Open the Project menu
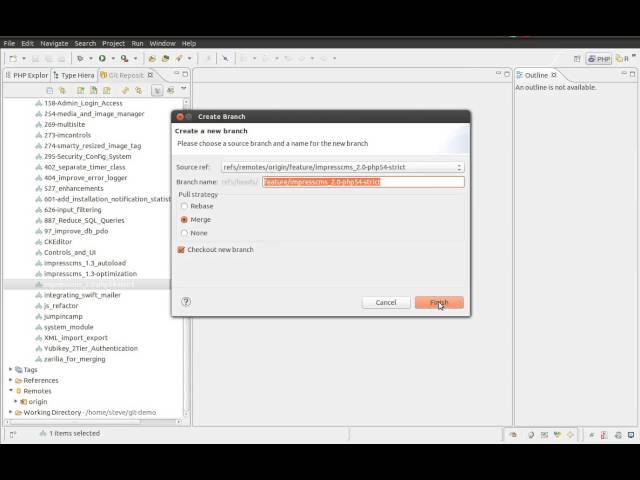Image resolution: width=640 pixels, height=480 pixels. tap(113, 43)
